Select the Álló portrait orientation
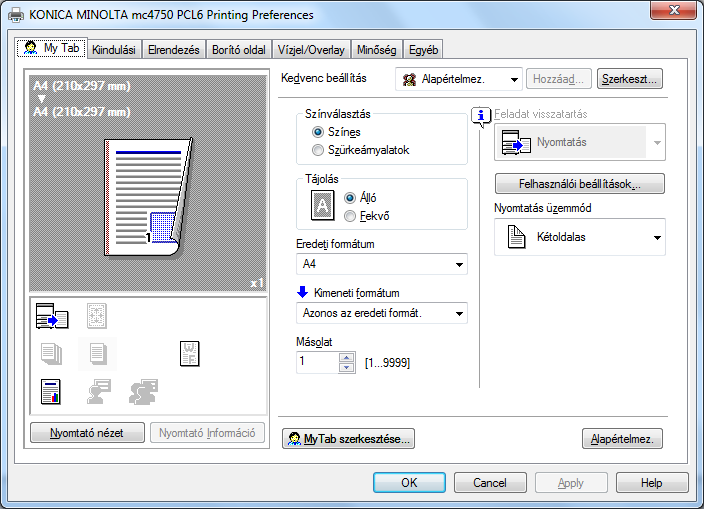This screenshot has height=509, width=704. (350, 198)
